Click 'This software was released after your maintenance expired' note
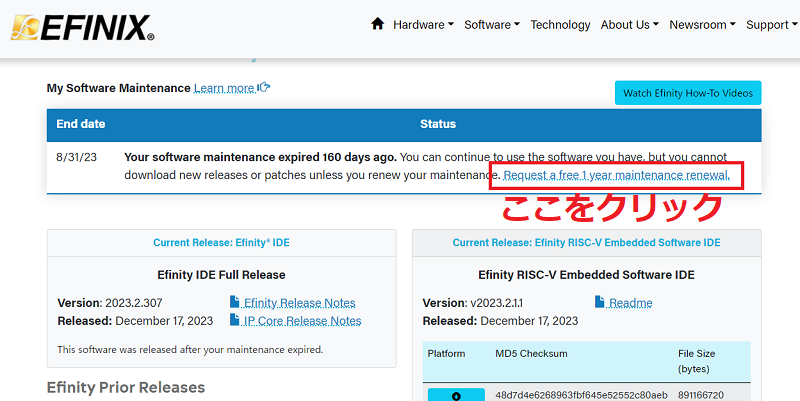The image size is (800, 401). 190,349
